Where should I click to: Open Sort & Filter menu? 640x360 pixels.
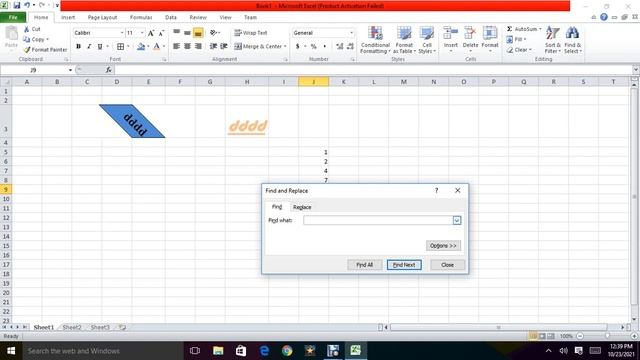(x=553, y=40)
